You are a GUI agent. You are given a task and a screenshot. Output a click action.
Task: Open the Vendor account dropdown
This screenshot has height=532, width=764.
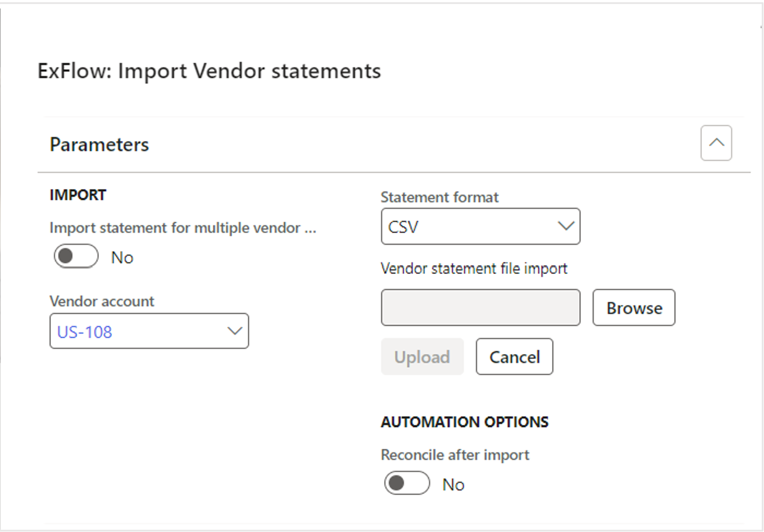coord(235,331)
